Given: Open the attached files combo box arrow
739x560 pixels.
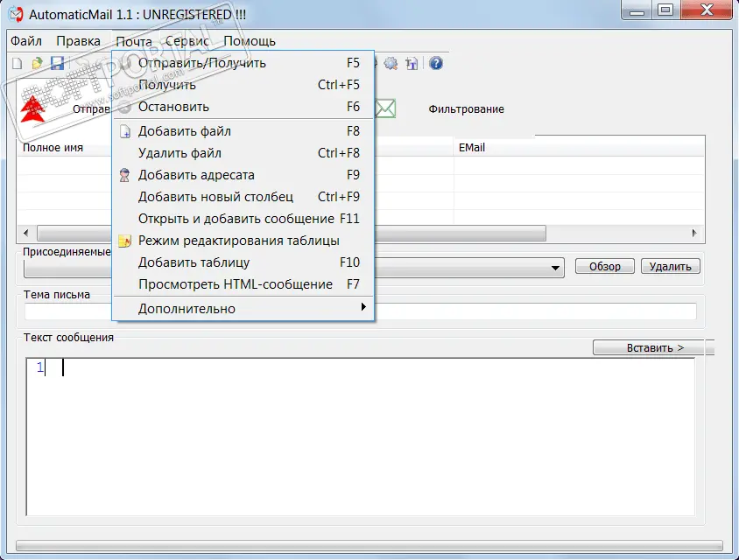Looking at the screenshot, I should pos(557,268).
